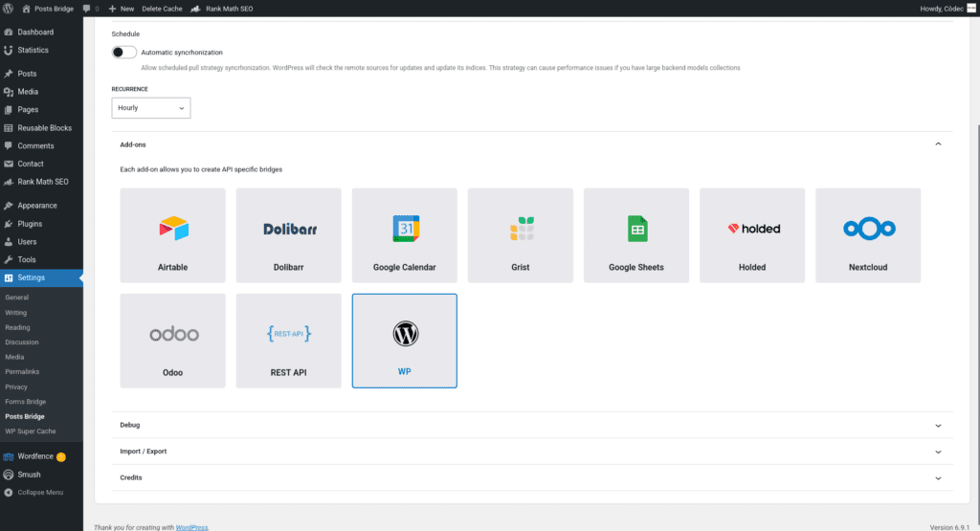Screen dimensions: 980x531
Task: Open Privacy settings submenu
Action: pyautogui.click(x=16, y=387)
